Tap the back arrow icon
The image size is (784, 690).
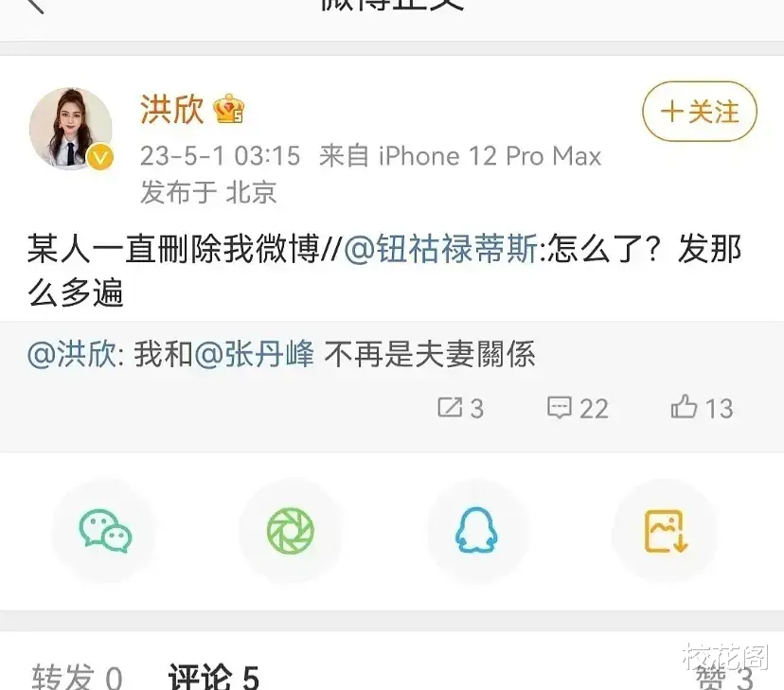(35, 5)
